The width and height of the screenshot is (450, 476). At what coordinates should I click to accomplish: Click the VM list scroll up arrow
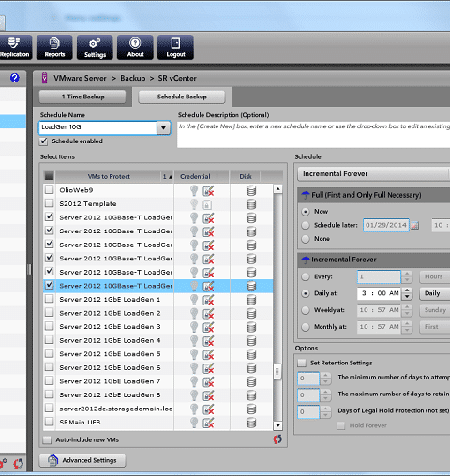coord(277,188)
